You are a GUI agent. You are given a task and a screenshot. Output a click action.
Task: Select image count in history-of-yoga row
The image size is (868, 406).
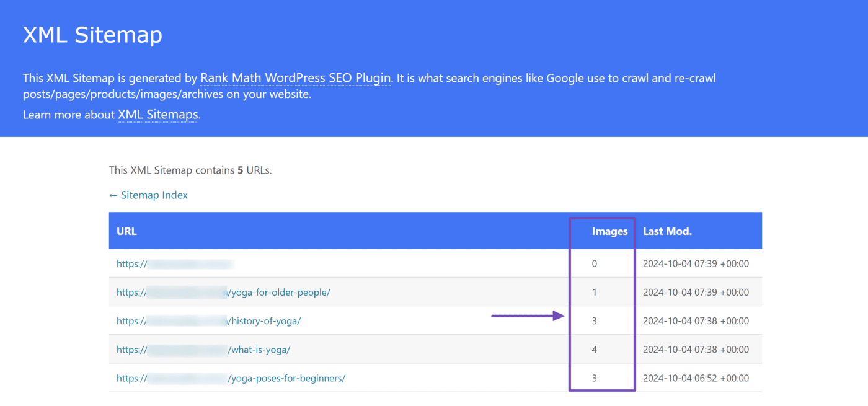[x=595, y=321]
